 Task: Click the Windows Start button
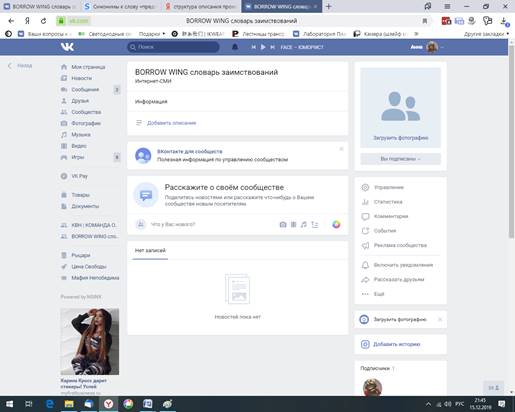pos(9,404)
